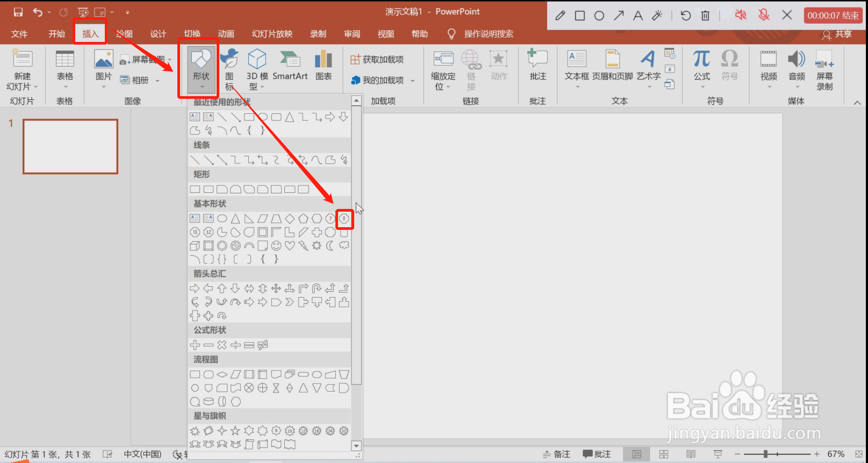
Task: Stop recording with the 结束 button
Action: click(833, 16)
